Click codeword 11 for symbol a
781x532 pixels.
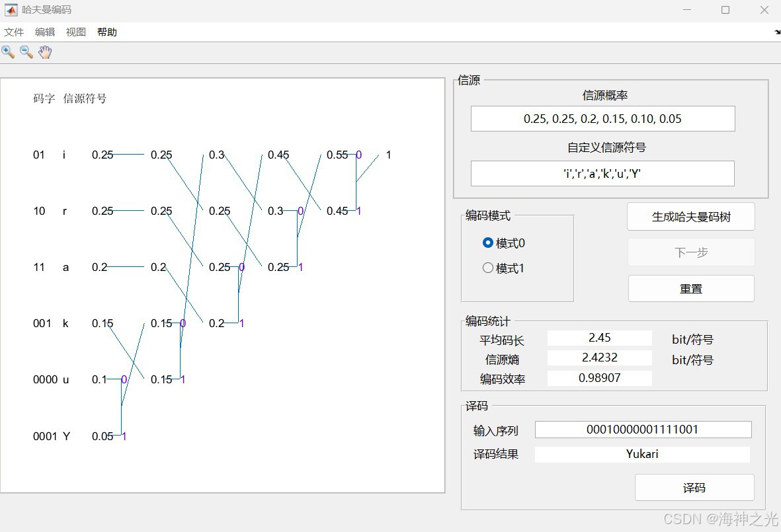(39, 267)
